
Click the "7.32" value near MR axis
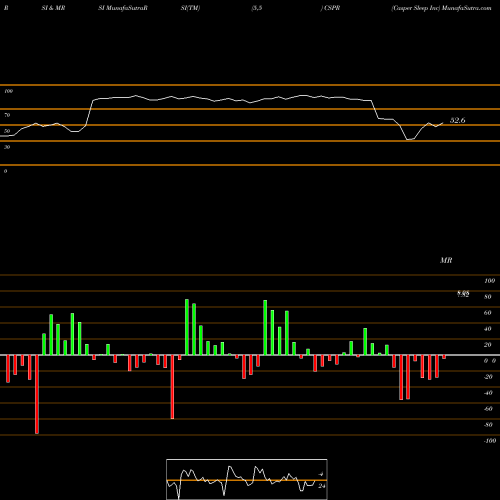[x=463, y=294]
